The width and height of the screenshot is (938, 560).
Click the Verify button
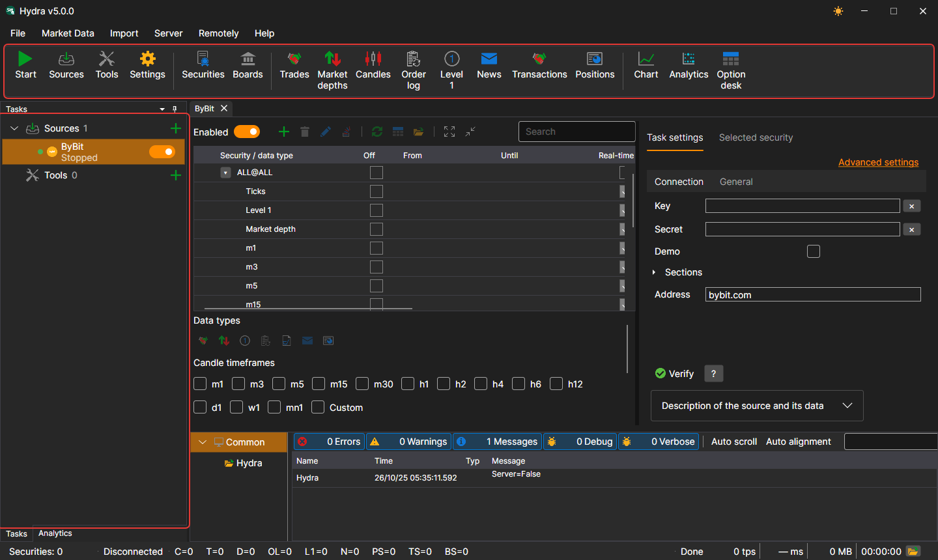pos(674,374)
